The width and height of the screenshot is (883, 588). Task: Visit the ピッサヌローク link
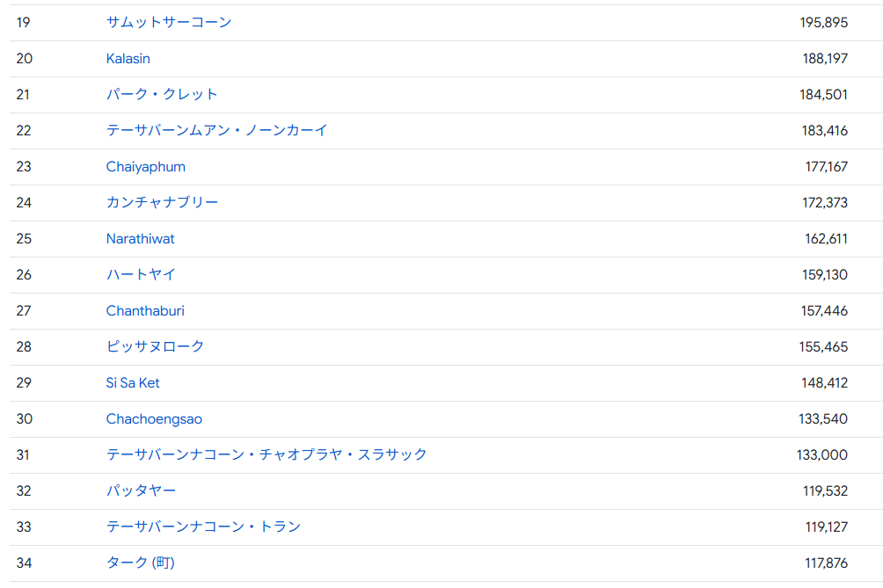point(155,346)
